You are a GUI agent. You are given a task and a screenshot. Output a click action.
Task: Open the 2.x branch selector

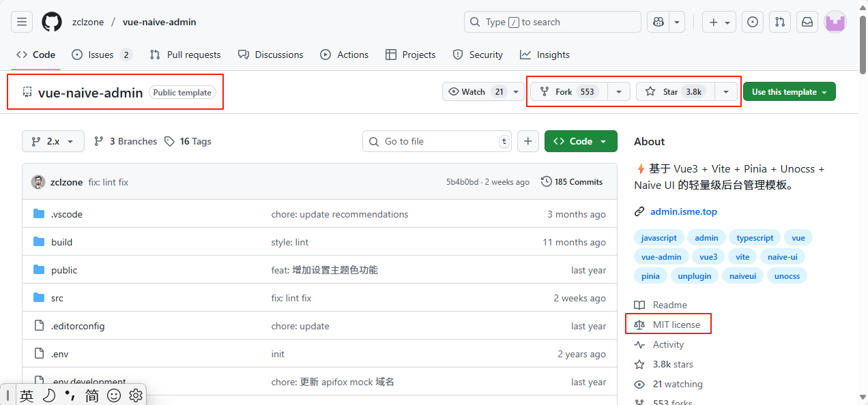(x=53, y=141)
